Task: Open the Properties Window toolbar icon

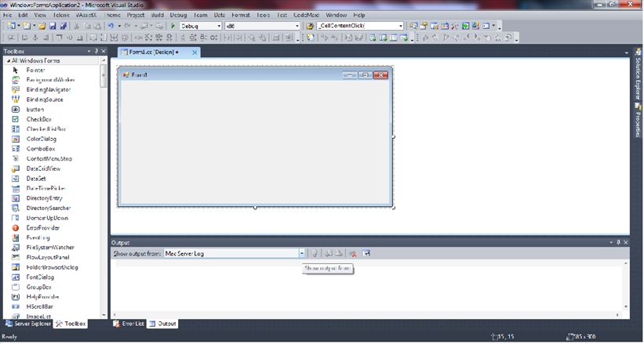Action: 424,26
